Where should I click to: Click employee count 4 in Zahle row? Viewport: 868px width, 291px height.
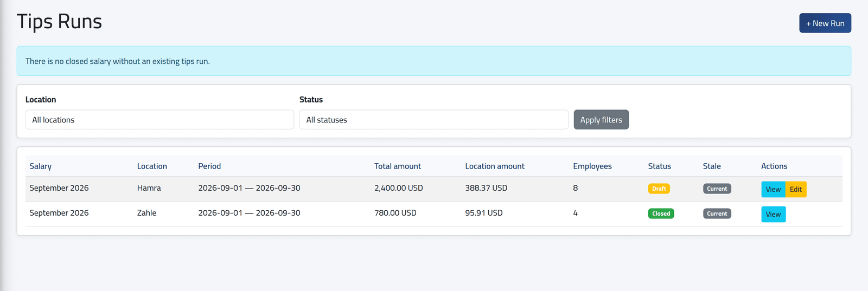(576, 213)
